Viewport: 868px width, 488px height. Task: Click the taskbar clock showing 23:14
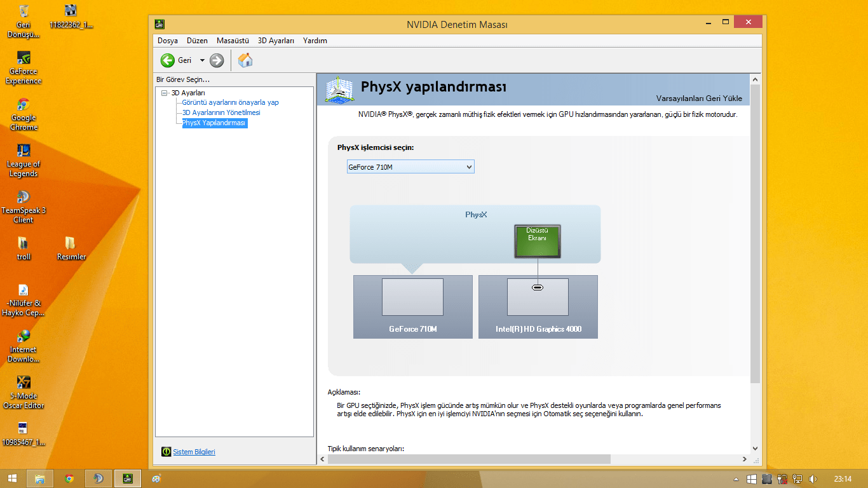(843, 478)
